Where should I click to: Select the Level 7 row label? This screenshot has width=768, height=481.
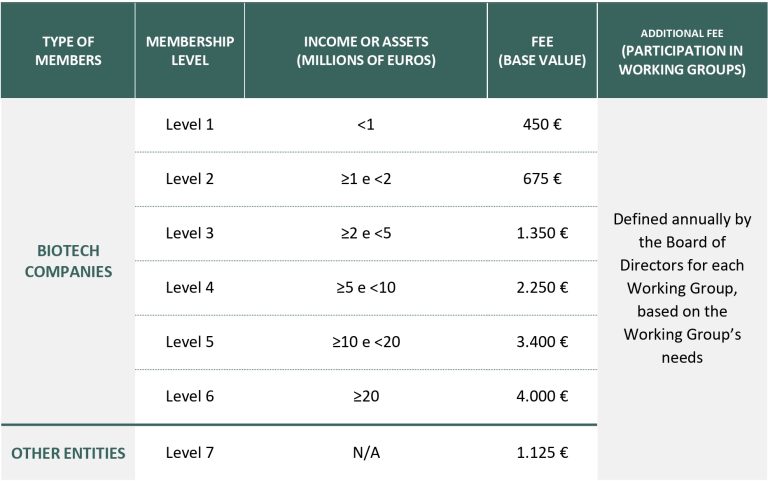pos(190,452)
